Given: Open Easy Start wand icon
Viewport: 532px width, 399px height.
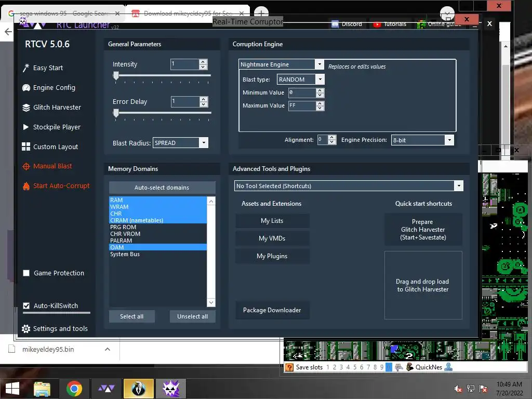Looking at the screenshot, I should click(x=26, y=68).
